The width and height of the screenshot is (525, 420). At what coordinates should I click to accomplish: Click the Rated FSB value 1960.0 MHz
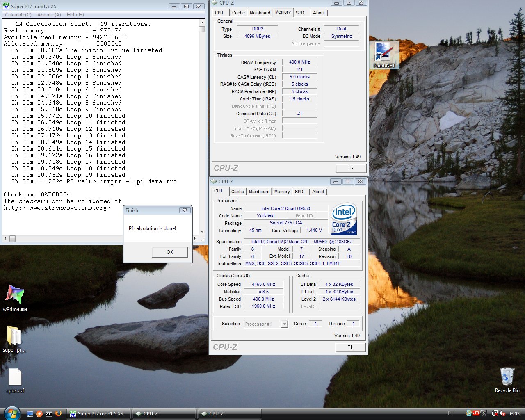(x=264, y=306)
